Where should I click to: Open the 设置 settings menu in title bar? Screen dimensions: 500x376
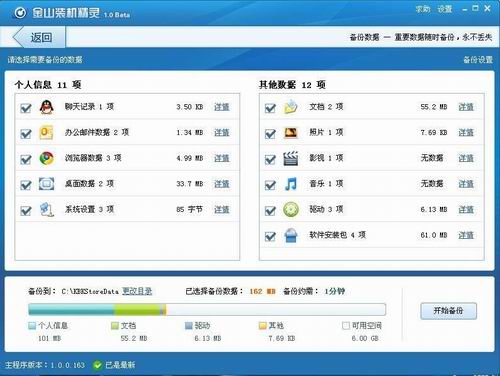click(x=445, y=9)
